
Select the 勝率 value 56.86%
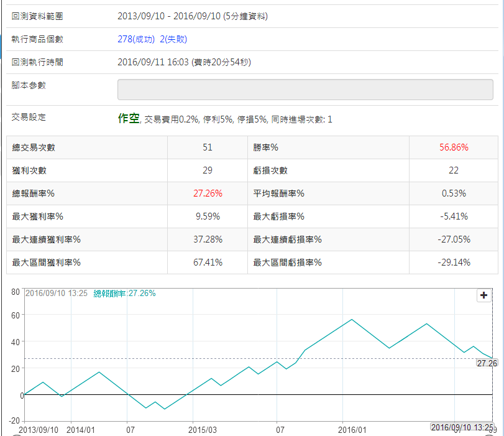pyautogui.click(x=453, y=147)
